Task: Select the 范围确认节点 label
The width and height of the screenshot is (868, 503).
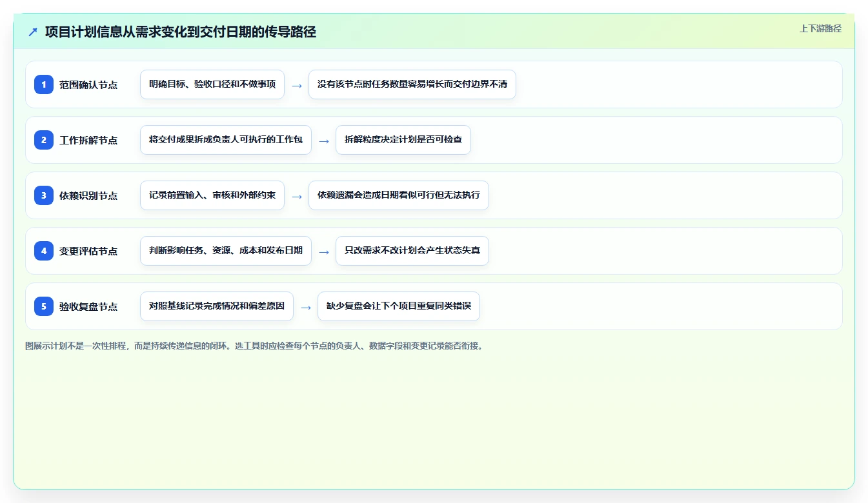Action: tap(88, 85)
